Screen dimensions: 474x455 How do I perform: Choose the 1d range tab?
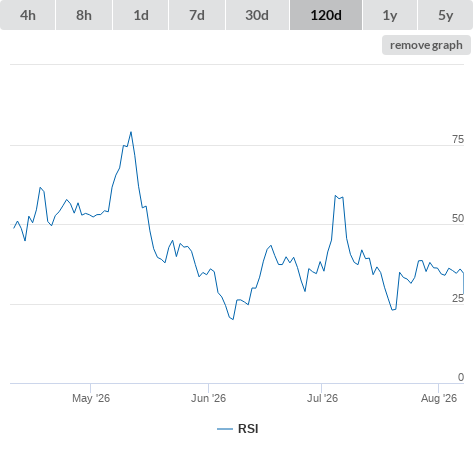pos(141,15)
